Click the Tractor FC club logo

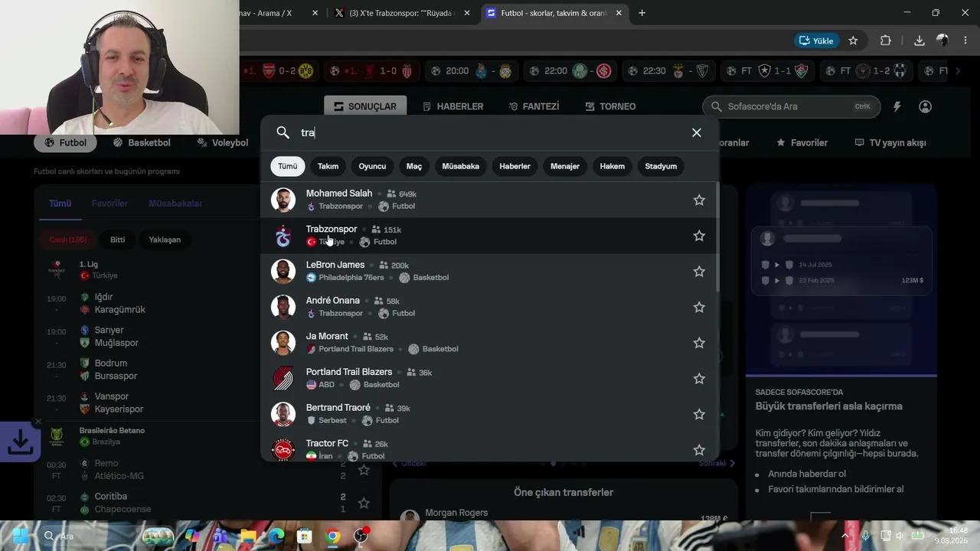coord(283,450)
